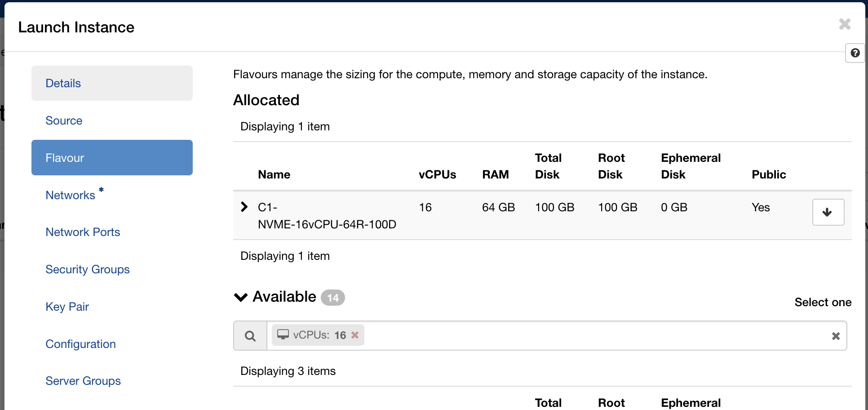Viewport: 868px width, 410px height.
Task: Open the Configuration step
Action: [112, 344]
